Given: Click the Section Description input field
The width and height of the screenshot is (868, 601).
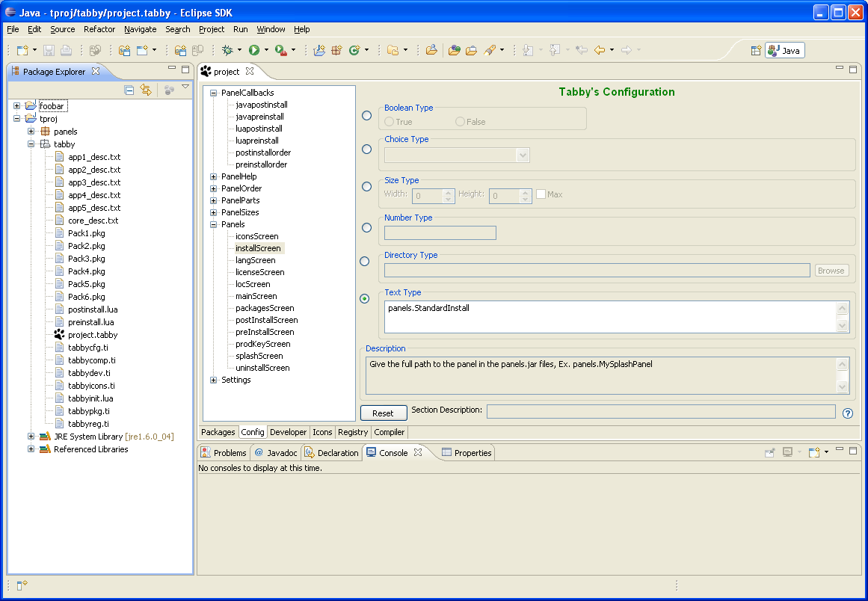Looking at the screenshot, I should (x=661, y=412).
